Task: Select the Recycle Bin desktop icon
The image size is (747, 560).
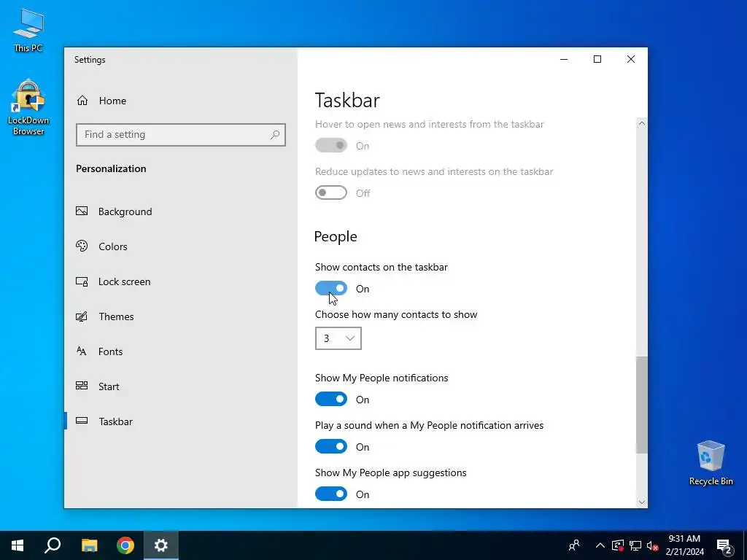Action: [x=711, y=463]
